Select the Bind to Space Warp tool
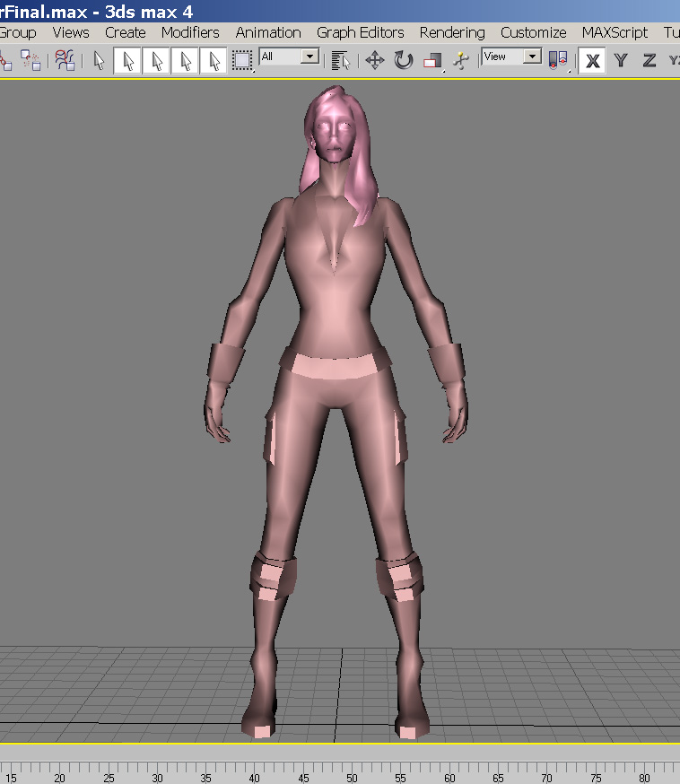Viewport: 680px width, 784px height. (x=65, y=60)
